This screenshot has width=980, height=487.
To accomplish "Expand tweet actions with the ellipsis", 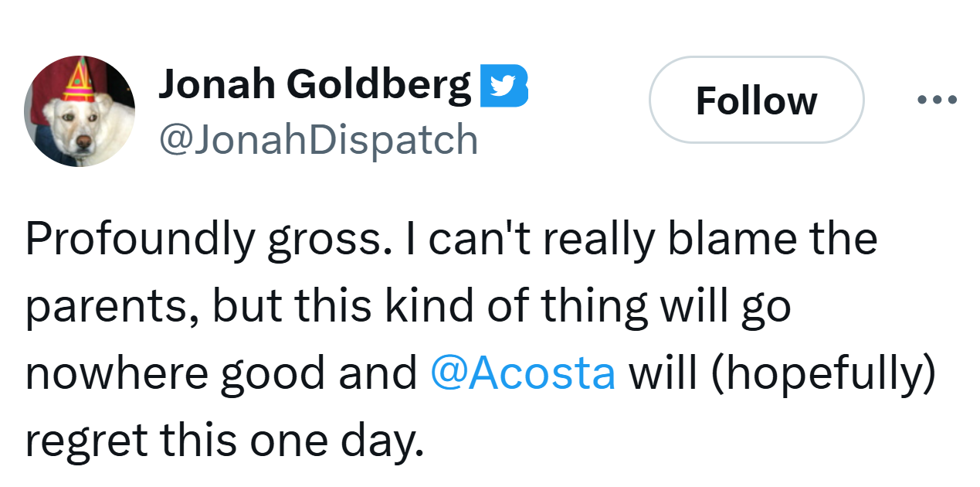I will [x=938, y=100].
